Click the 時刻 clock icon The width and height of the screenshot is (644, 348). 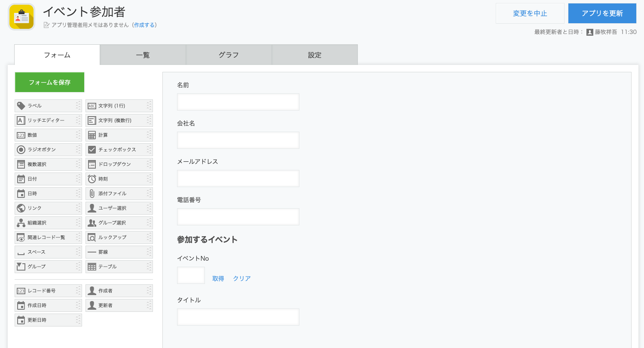(92, 179)
